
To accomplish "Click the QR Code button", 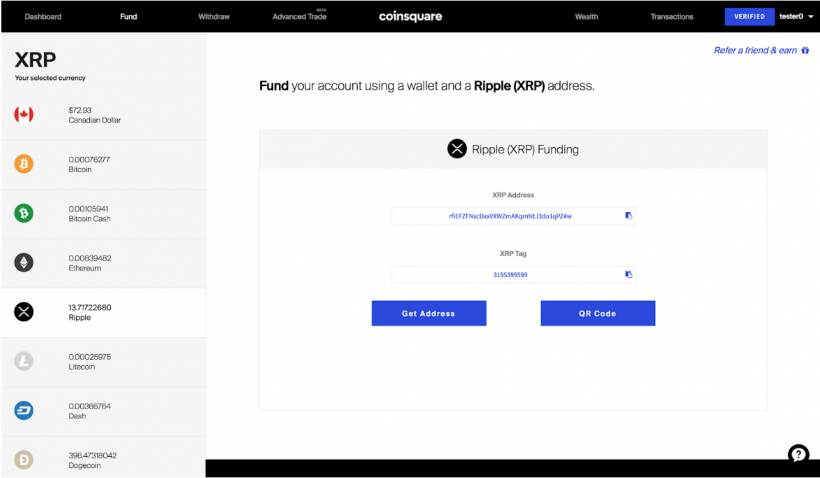I will pos(598,313).
